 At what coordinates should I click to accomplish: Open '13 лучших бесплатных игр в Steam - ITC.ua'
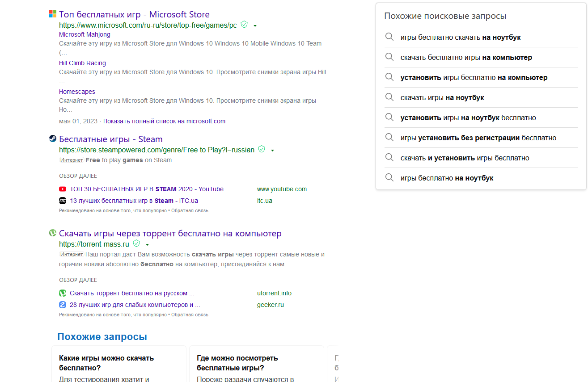click(x=134, y=201)
